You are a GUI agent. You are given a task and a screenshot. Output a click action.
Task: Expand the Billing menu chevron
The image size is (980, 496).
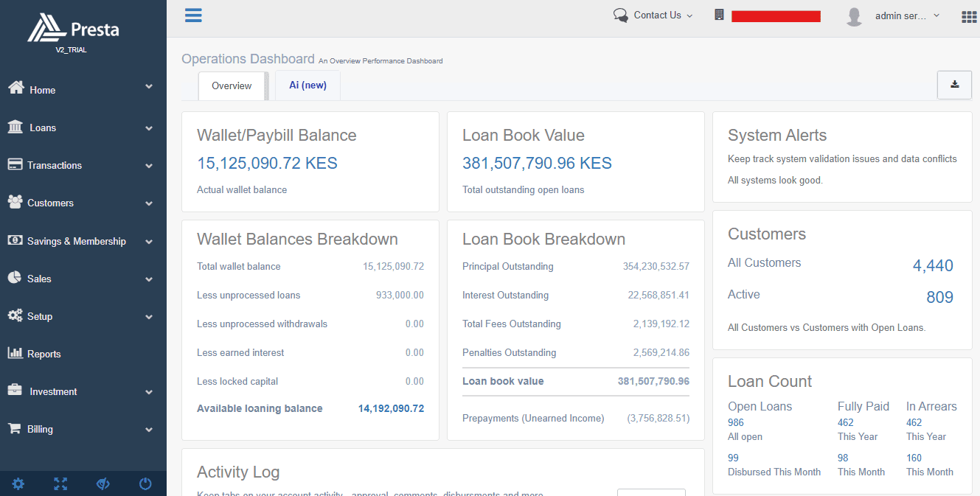149,430
